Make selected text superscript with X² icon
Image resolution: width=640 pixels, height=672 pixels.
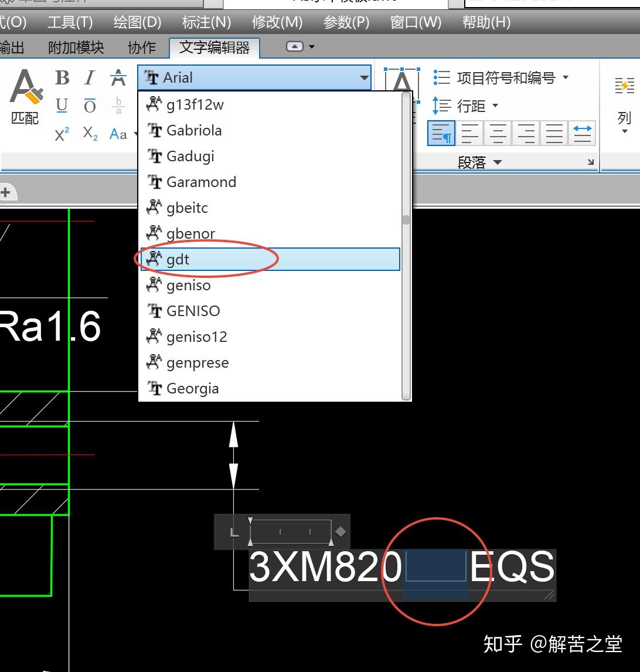pyautogui.click(x=61, y=134)
